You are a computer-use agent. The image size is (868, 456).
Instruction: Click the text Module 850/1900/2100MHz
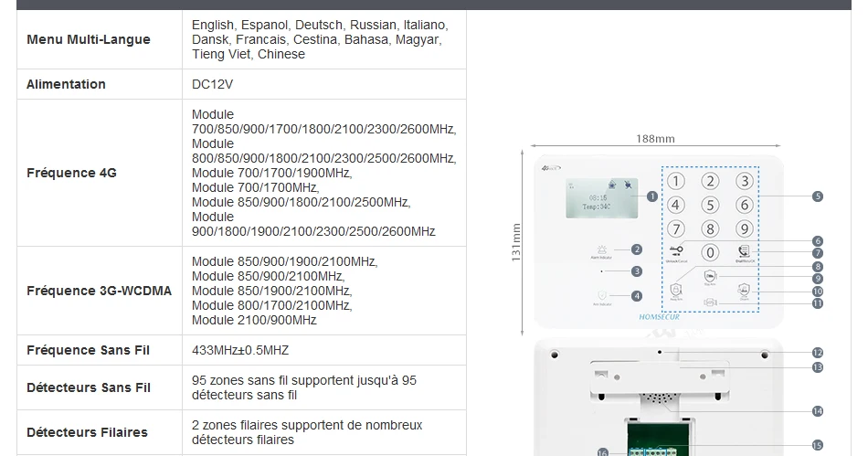point(271,291)
